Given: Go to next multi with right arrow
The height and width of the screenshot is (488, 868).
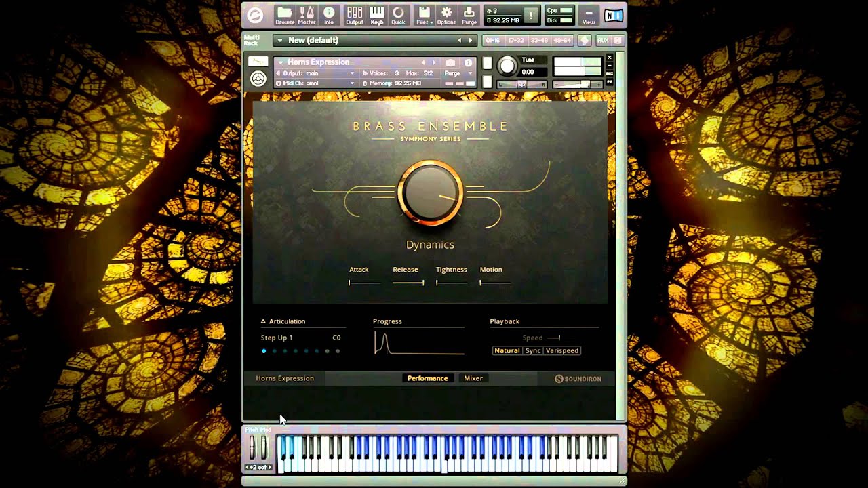Looking at the screenshot, I should [470, 41].
